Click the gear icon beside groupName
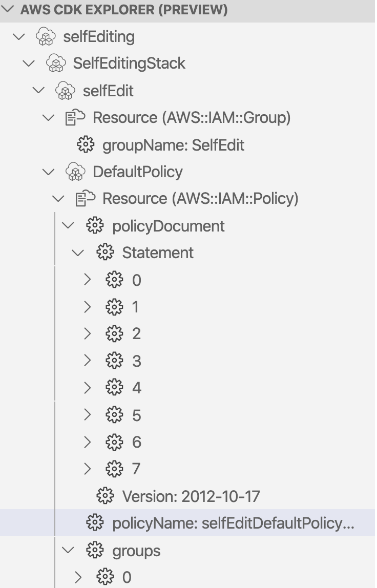 pos(86,145)
